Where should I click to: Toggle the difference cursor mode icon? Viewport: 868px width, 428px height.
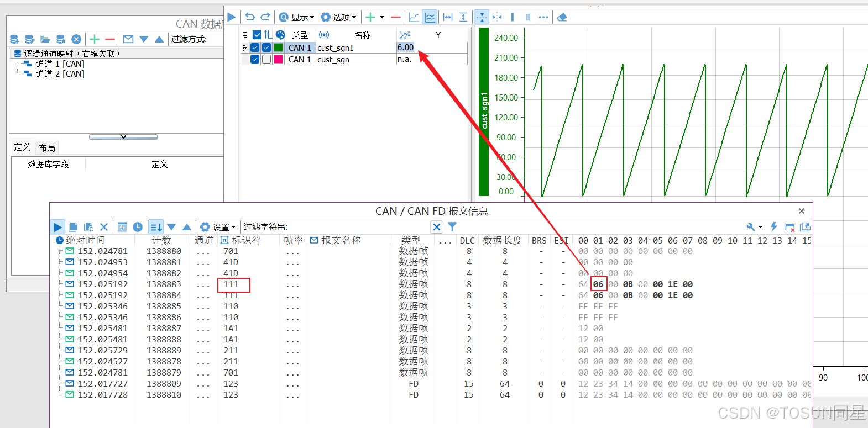click(x=497, y=17)
